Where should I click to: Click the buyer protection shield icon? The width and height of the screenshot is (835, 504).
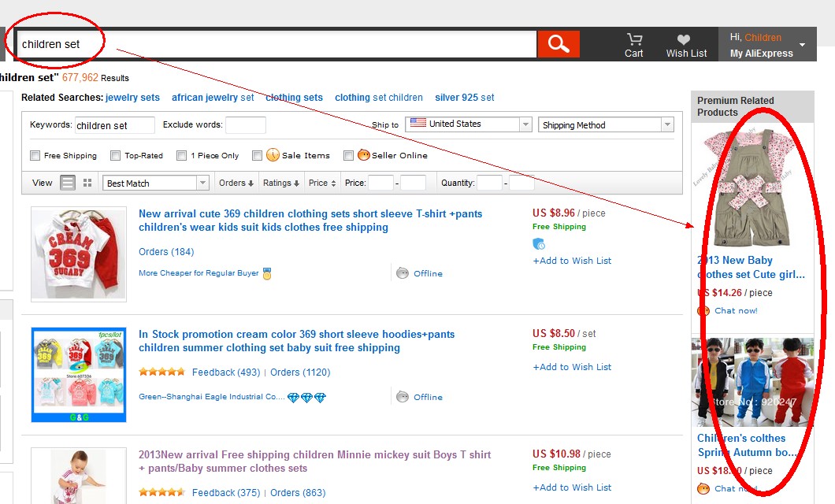tap(539, 244)
